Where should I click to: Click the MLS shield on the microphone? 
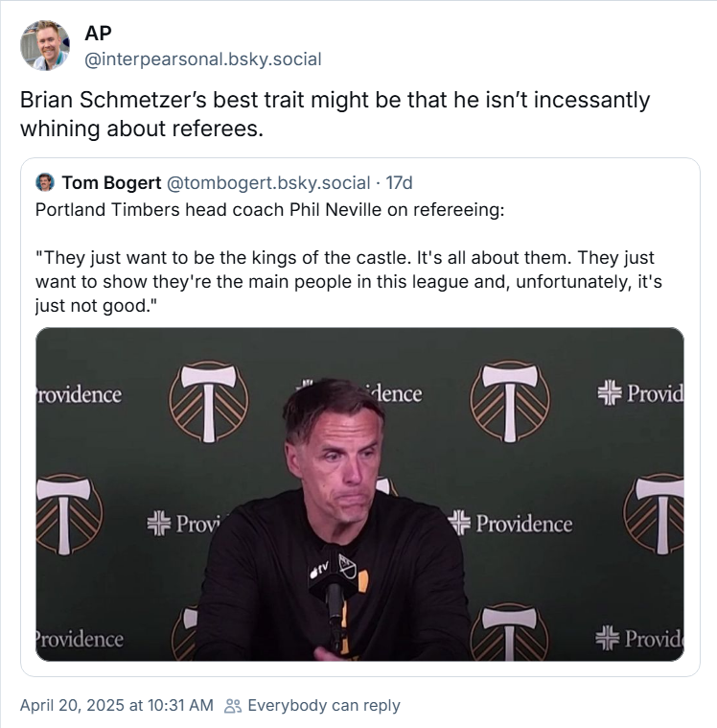click(347, 567)
